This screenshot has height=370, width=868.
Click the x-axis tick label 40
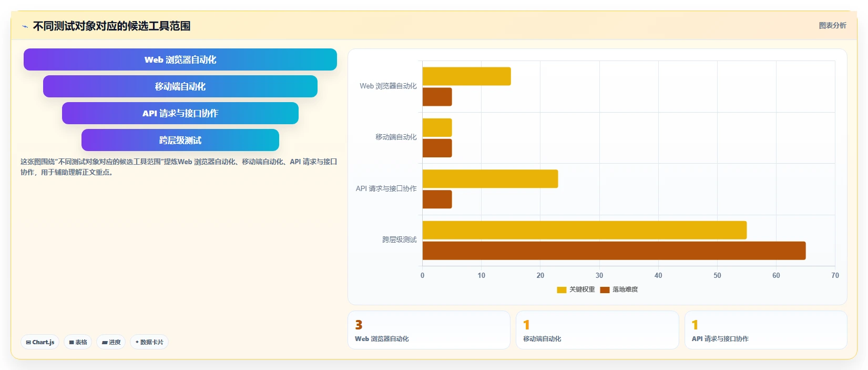658,275
